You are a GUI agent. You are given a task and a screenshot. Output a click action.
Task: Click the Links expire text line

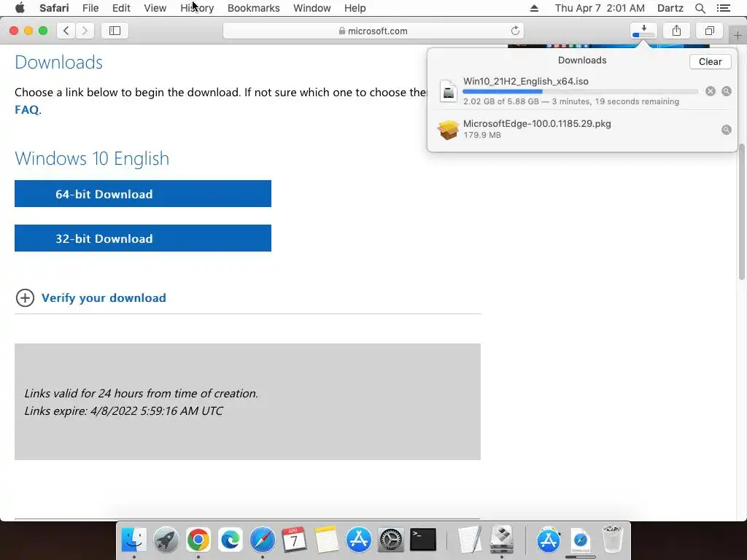coord(123,411)
